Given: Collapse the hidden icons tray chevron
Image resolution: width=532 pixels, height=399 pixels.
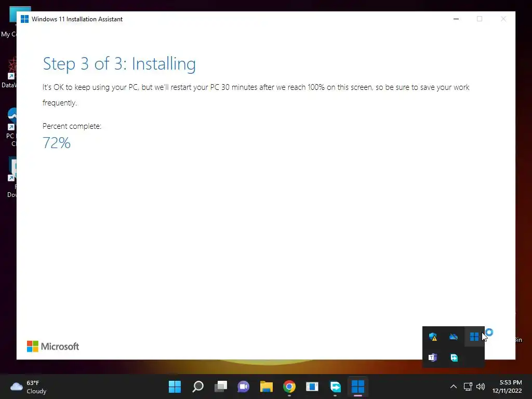Looking at the screenshot, I should pyautogui.click(x=453, y=387).
